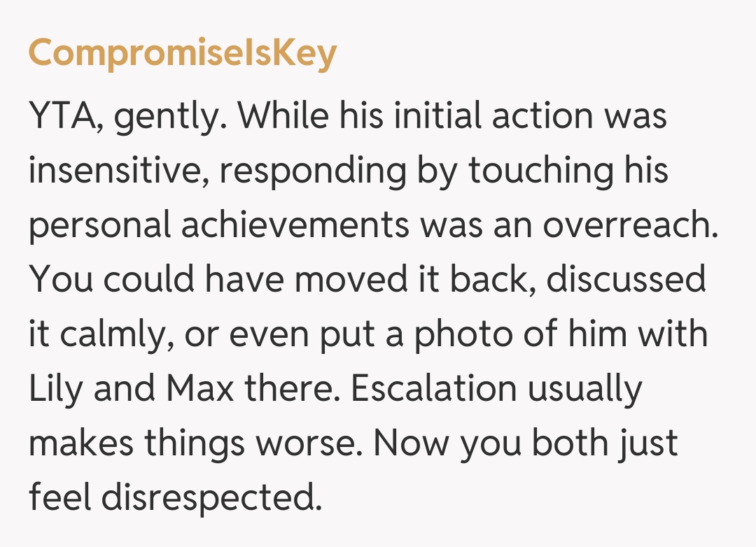Click the name "Max" in the comment
Viewport: 756px width, 547px height.
coord(202,390)
